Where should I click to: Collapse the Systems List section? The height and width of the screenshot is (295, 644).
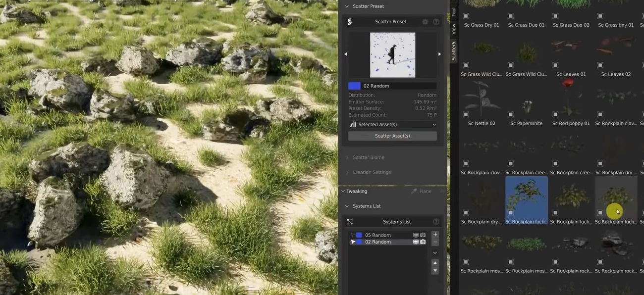pos(366,206)
